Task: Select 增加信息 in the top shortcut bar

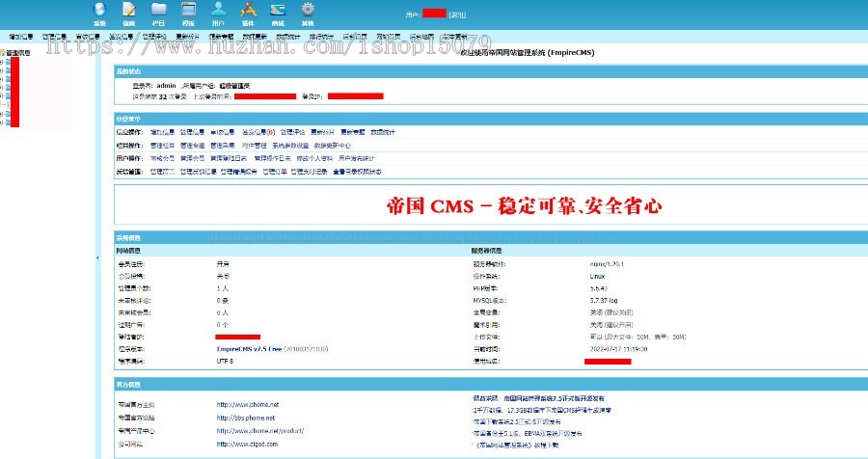Action: click(21, 37)
